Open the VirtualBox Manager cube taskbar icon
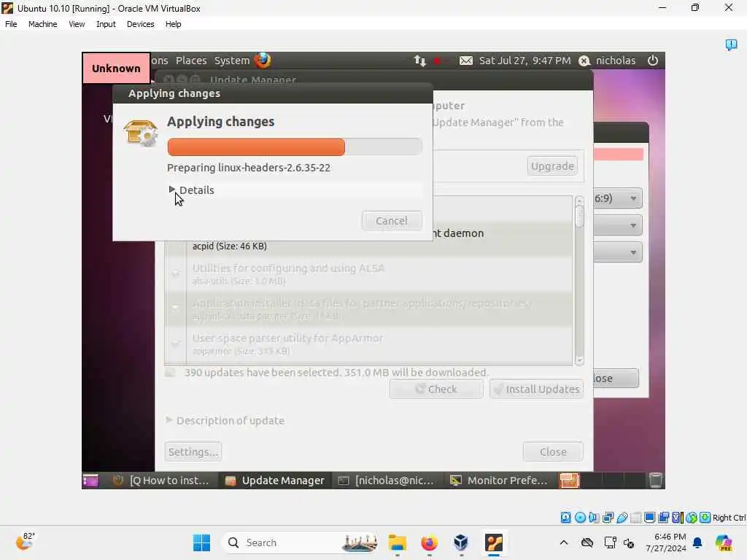This screenshot has height=560, width=747. (x=461, y=542)
